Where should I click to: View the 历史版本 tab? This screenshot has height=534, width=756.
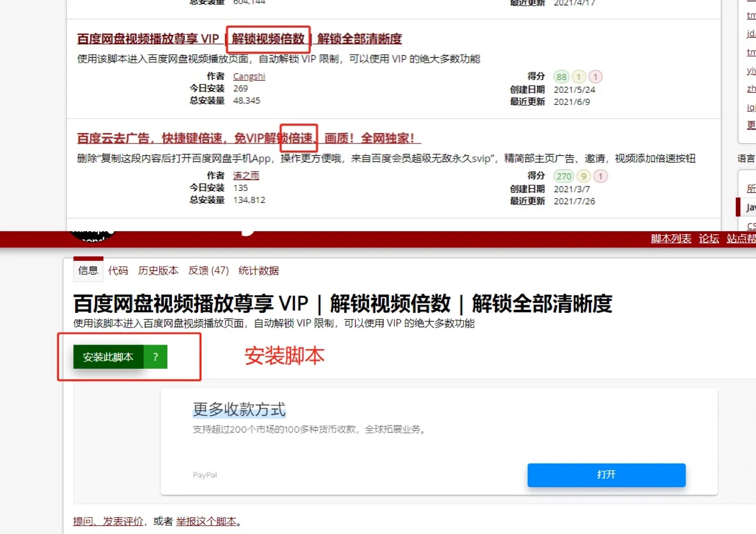[158, 271]
